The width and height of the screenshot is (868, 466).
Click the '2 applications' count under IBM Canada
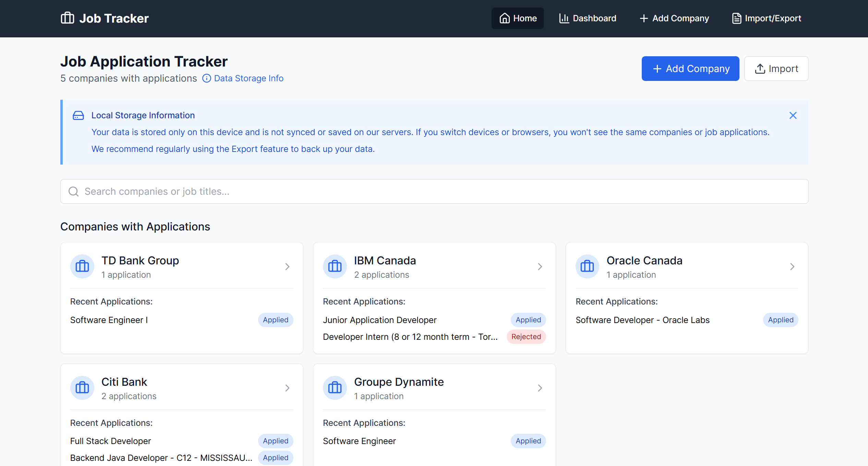(382, 275)
